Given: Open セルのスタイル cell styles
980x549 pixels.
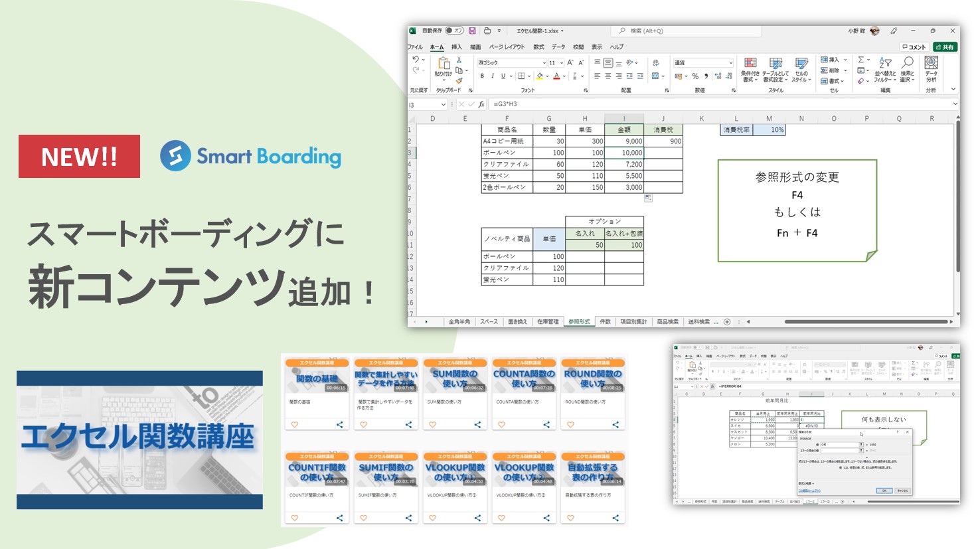Looking at the screenshot, I should pos(801,70).
